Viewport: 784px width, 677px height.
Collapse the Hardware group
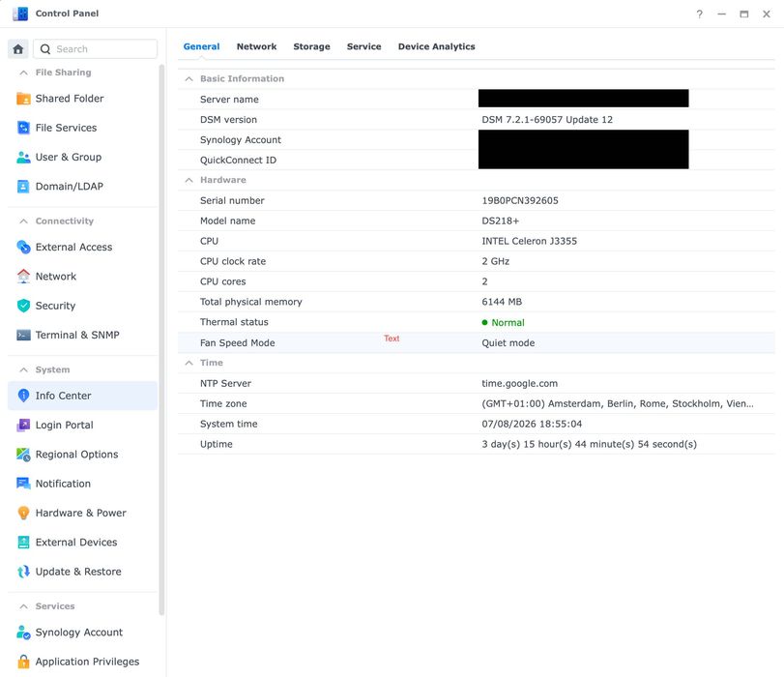[189, 180]
